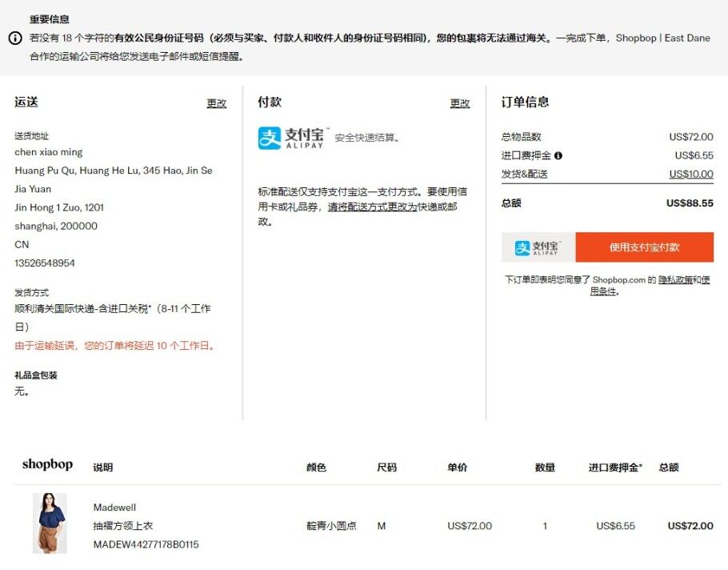Screen dimensions: 728x570
Task: Click 更改 link in the 付款 section
Action: (x=460, y=103)
